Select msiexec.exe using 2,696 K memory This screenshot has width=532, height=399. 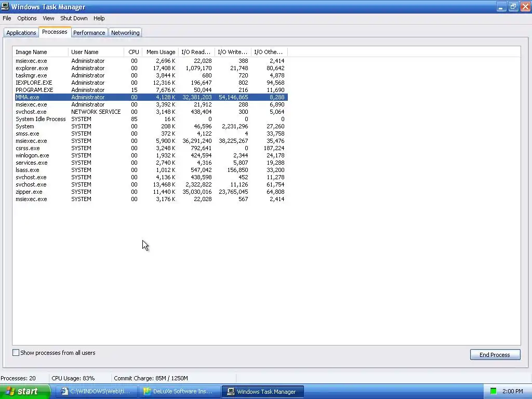click(x=150, y=61)
